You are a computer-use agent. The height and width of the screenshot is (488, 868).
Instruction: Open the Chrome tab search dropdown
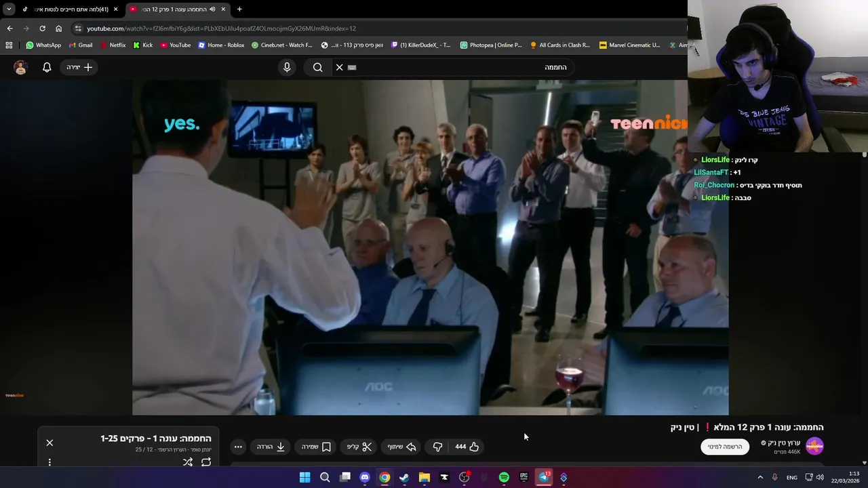[9, 9]
